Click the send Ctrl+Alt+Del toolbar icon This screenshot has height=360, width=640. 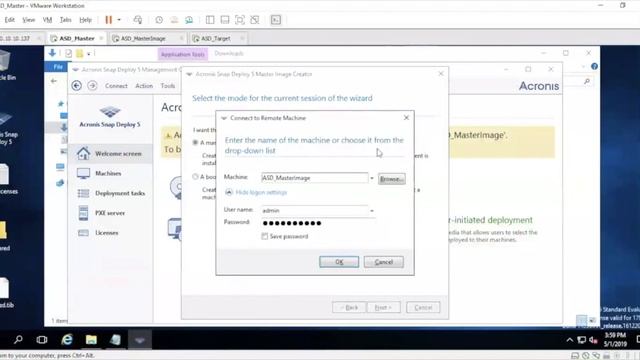pos(138,20)
